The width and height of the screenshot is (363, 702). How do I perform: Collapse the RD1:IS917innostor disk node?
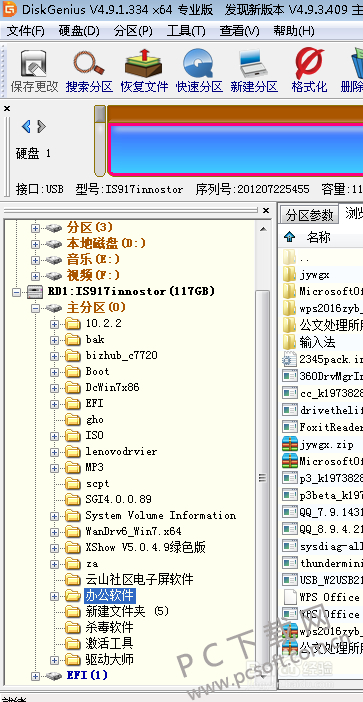(17, 292)
